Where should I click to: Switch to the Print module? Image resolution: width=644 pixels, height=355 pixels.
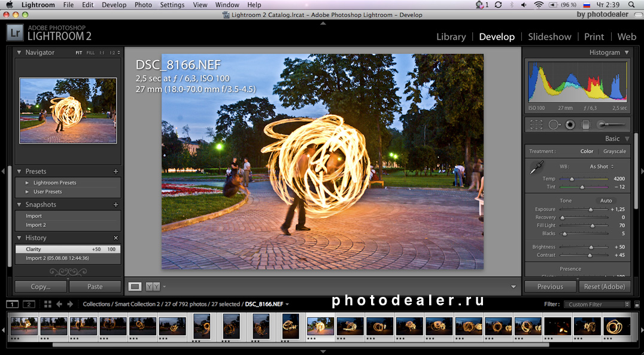pyautogui.click(x=594, y=37)
